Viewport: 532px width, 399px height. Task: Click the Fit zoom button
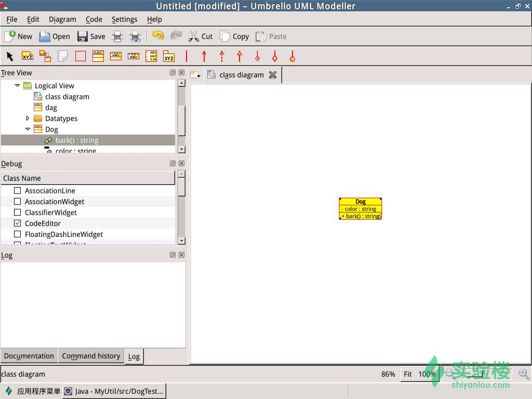coord(407,374)
